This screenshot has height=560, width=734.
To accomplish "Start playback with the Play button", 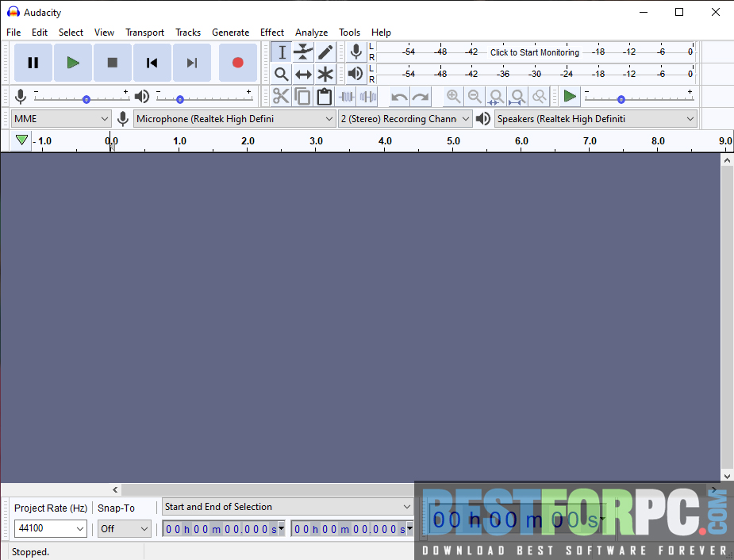I will (73, 63).
